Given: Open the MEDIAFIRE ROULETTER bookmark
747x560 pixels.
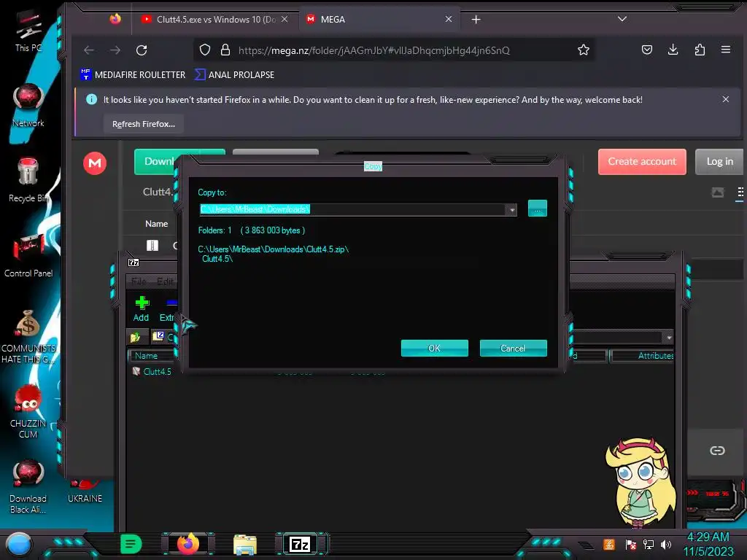Looking at the screenshot, I should [x=133, y=75].
